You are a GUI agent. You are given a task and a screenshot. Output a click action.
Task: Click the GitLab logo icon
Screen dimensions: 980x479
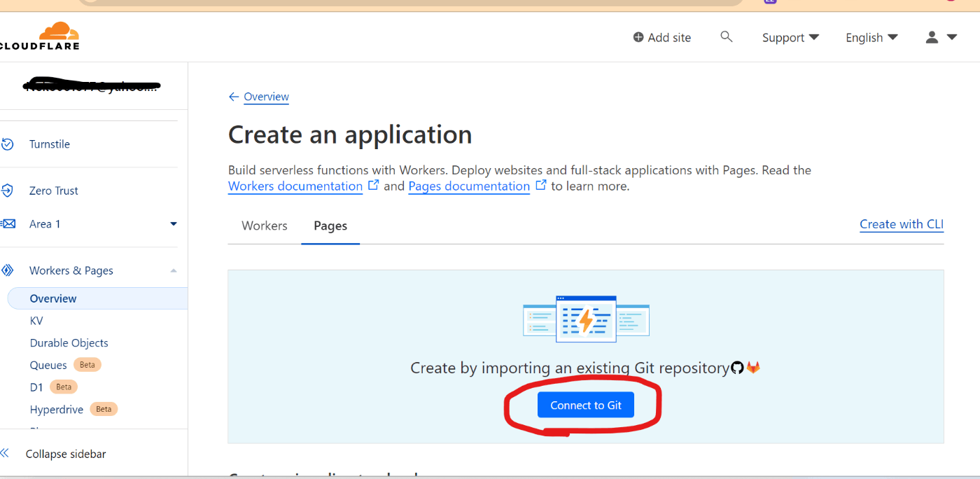[753, 368]
